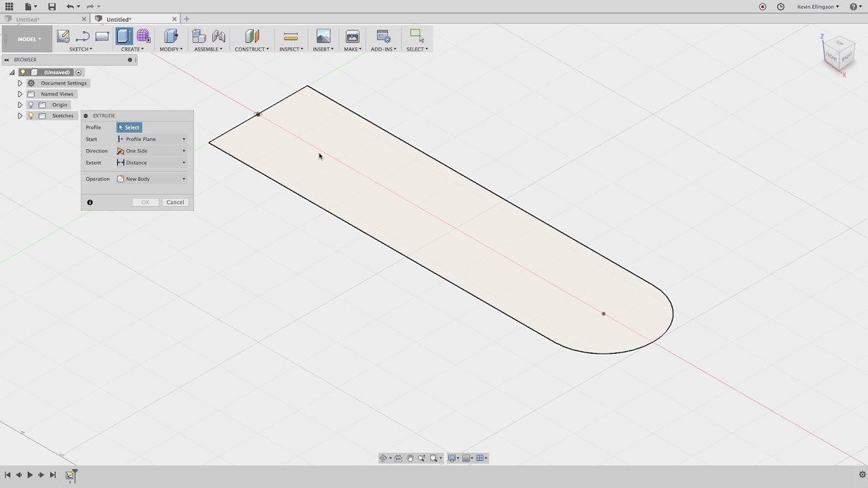Screen dimensions: 868x488
Task: Click the Grid and Snaps icon
Action: (466, 458)
